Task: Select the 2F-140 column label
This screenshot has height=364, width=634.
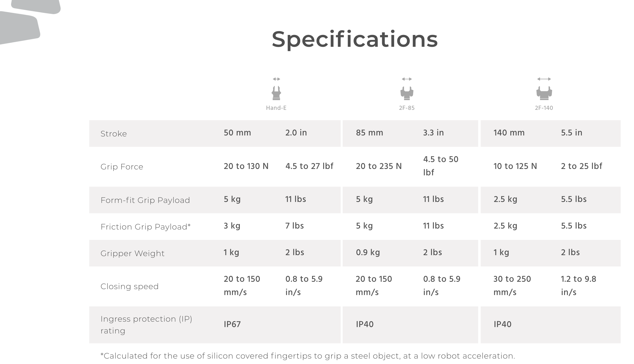Action: tap(544, 108)
